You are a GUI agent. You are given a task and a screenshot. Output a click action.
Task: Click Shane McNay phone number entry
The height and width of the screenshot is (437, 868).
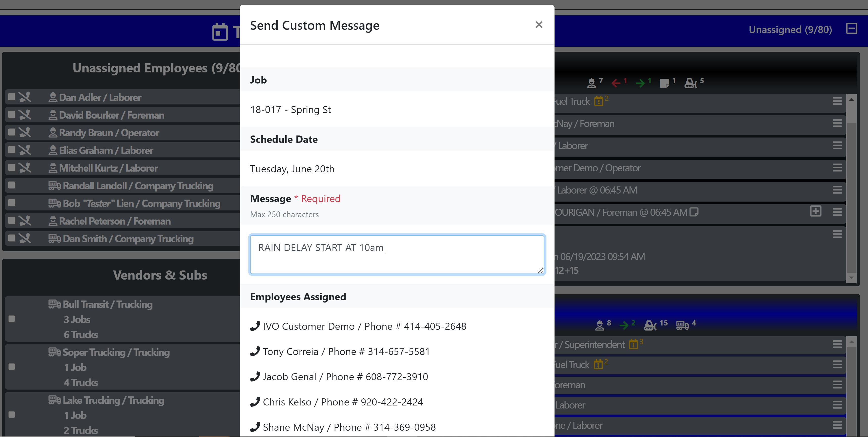(x=349, y=427)
